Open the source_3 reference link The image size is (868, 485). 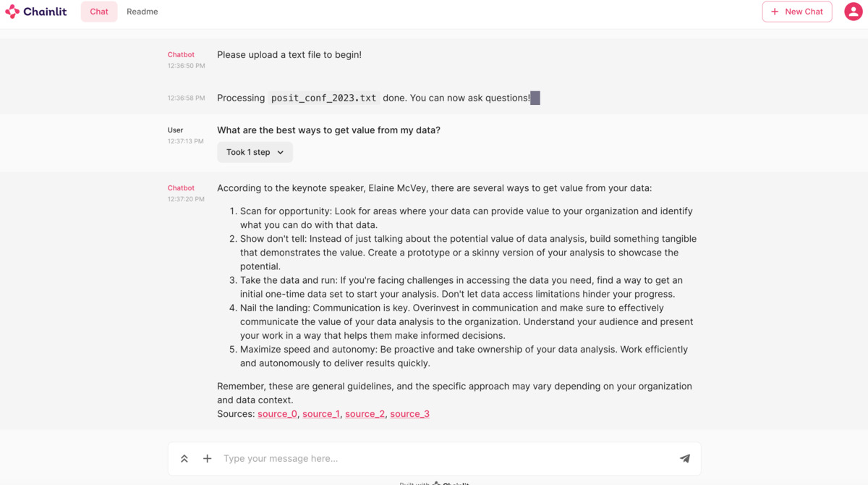click(x=410, y=413)
